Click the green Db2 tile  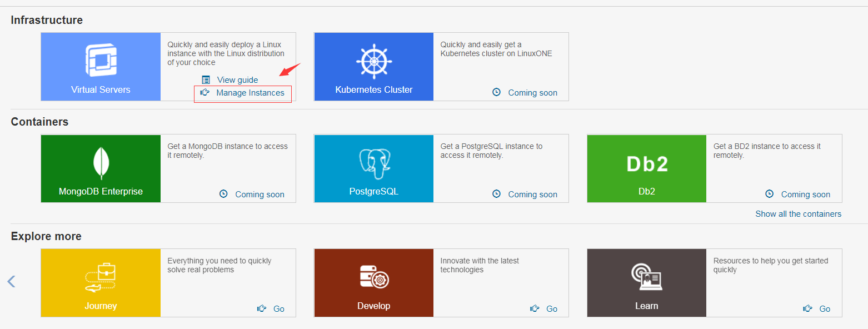[x=646, y=168]
